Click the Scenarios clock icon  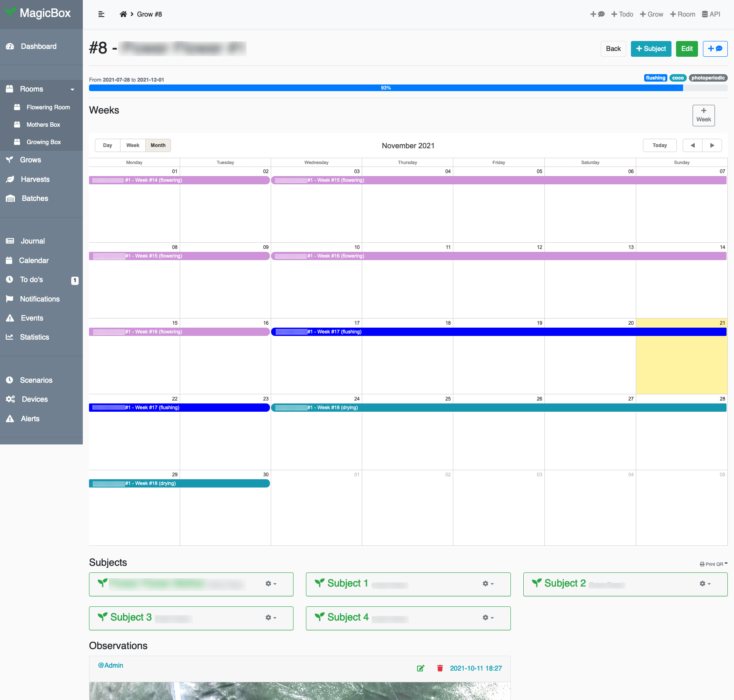(x=10, y=380)
